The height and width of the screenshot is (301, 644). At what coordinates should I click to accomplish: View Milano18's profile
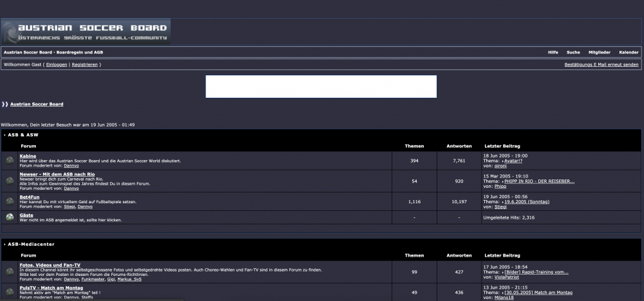click(x=504, y=298)
